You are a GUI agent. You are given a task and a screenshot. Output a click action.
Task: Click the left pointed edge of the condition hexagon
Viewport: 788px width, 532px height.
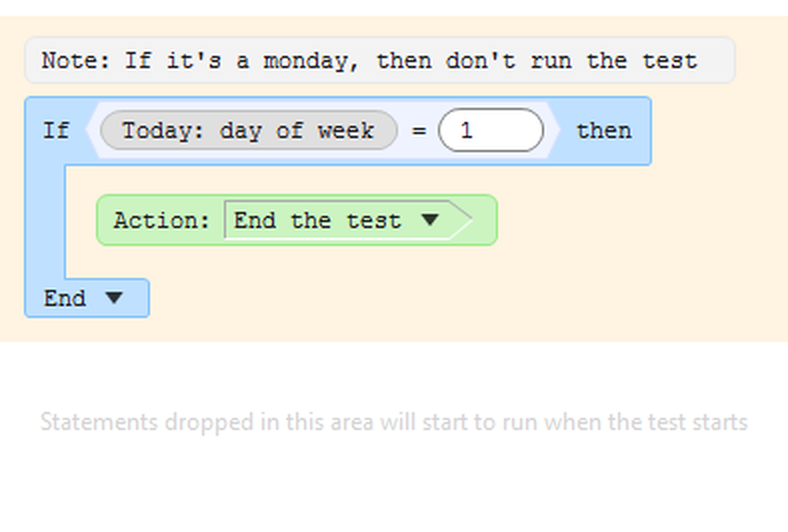92,131
